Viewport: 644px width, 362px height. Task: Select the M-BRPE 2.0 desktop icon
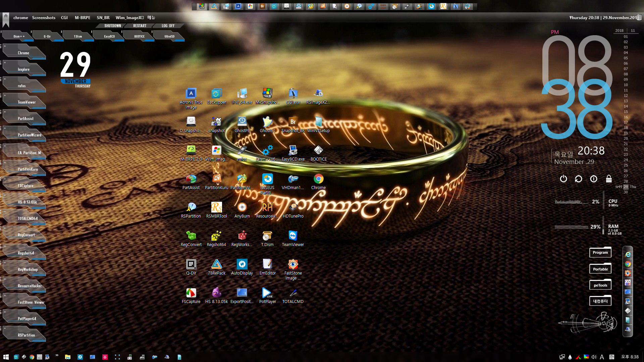(191, 153)
